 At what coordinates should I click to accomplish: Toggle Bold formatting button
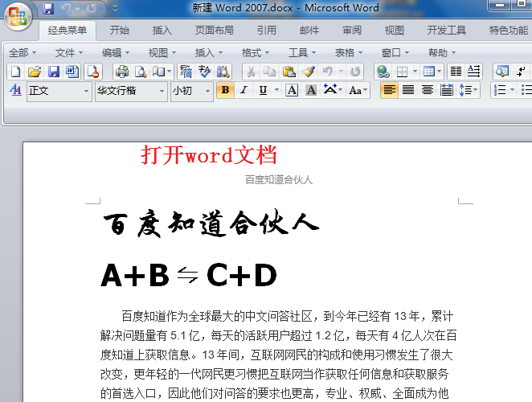[225, 90]
